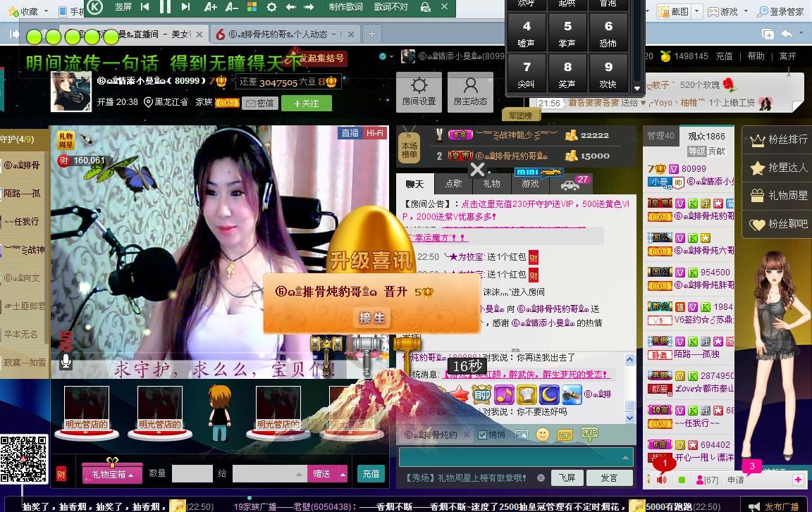Increase lyrics font size with A+
This screenshot has width=812, height=512.
[210, 7]
